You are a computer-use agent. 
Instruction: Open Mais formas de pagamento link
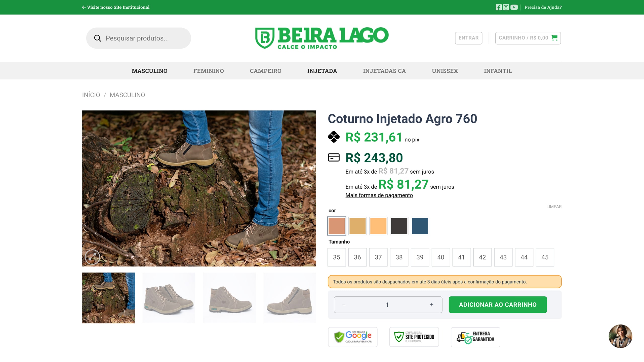point(379,195)
